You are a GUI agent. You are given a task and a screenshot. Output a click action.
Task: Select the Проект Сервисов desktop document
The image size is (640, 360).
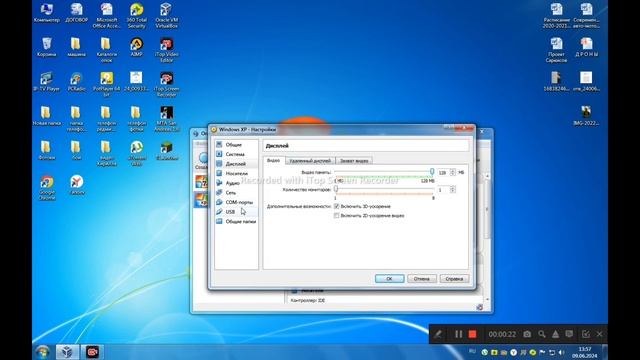pos(556,50)
